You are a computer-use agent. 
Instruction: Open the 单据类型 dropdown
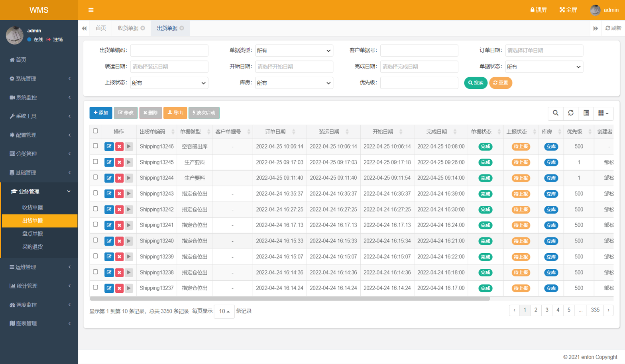click(294, 51)
